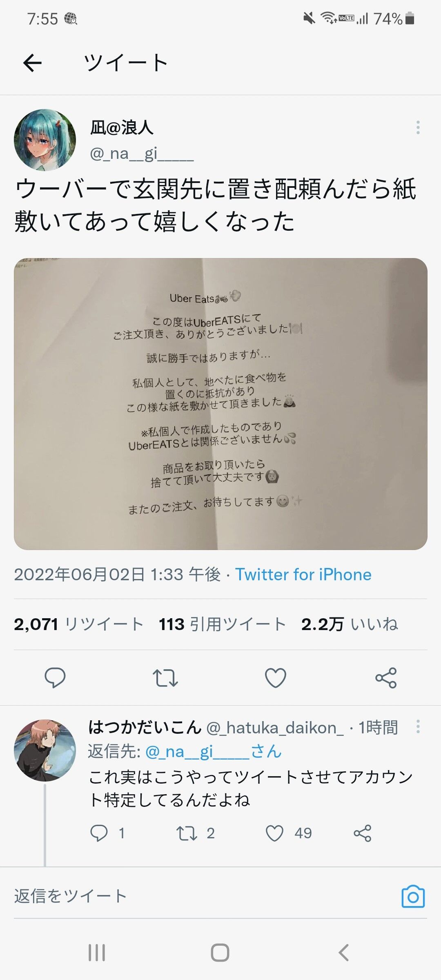Open the Uber Eats note photo
441x980 pixels.
click(220, 404)
